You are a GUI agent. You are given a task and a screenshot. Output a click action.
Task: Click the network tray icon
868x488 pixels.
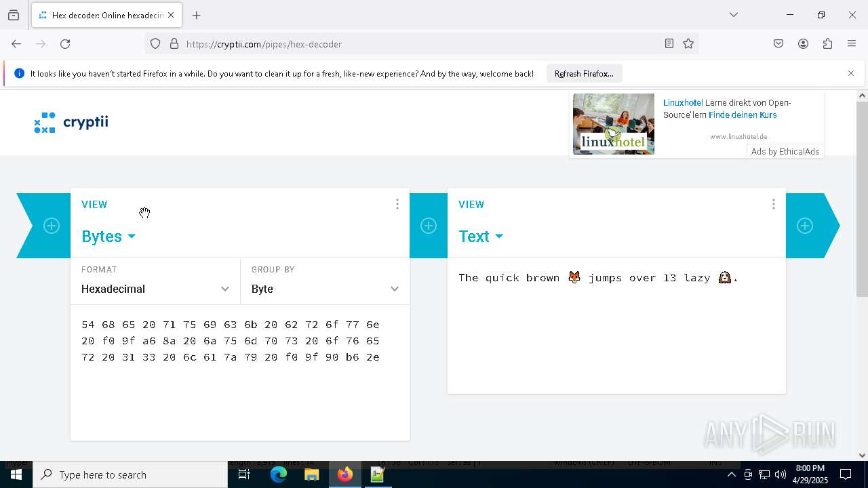764,474
